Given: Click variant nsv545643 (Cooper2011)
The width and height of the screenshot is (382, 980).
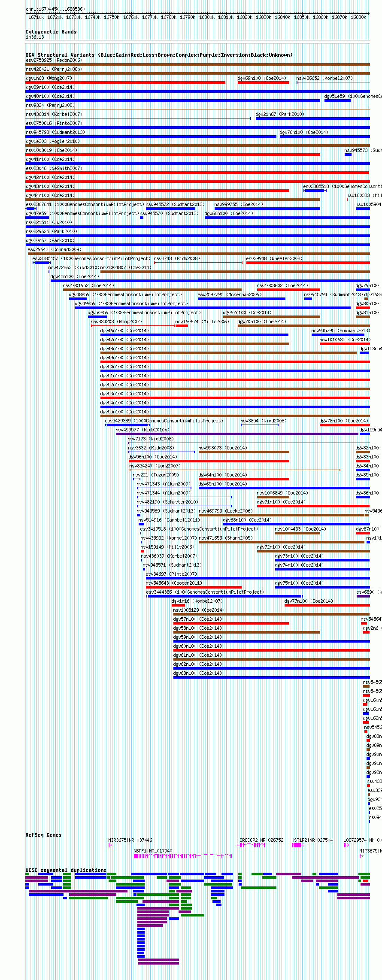Looking at the screenshot, I should pos(174,583).
